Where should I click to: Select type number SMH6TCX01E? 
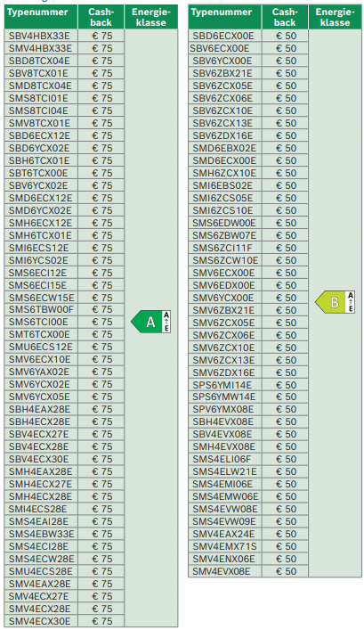(40, 235)
